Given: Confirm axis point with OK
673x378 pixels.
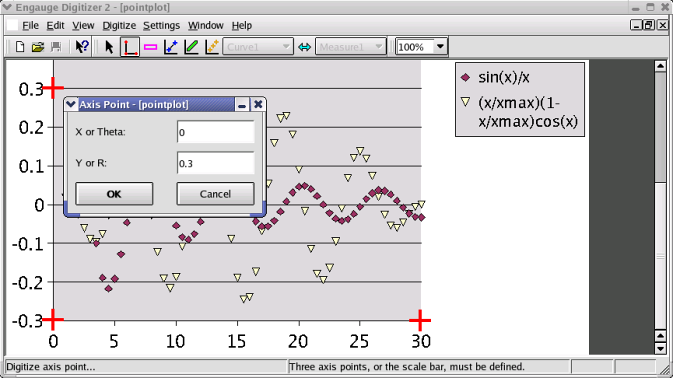Looking at the screenshot, I should (x=114, y=194).
